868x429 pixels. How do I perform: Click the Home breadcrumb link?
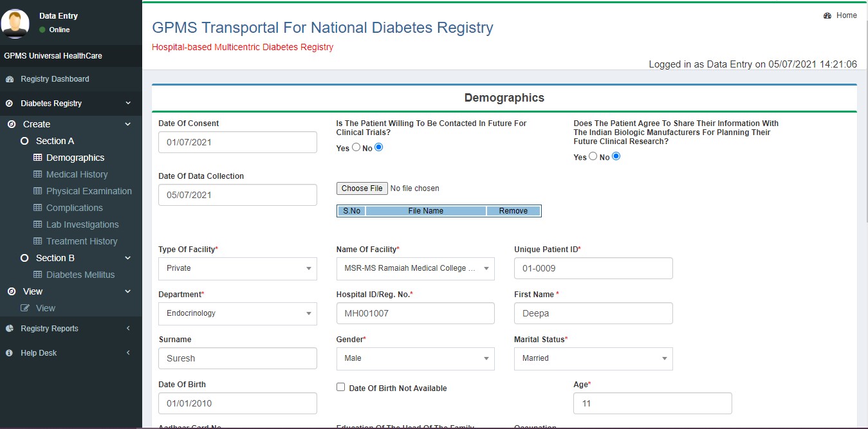846,15
